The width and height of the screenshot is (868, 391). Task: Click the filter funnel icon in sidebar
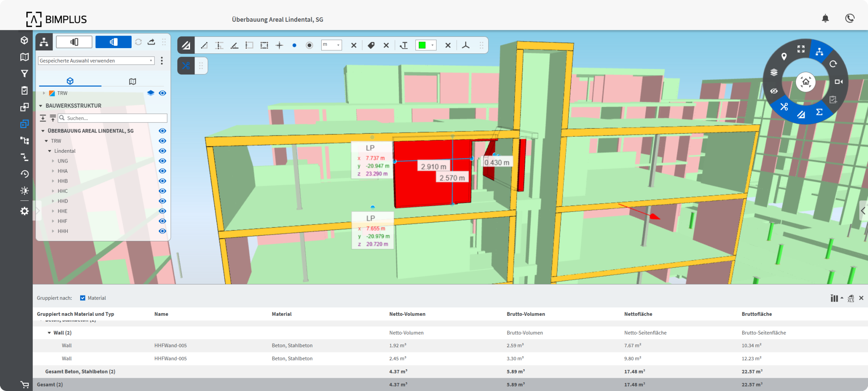pyautogui.click(x=24, y=74)
